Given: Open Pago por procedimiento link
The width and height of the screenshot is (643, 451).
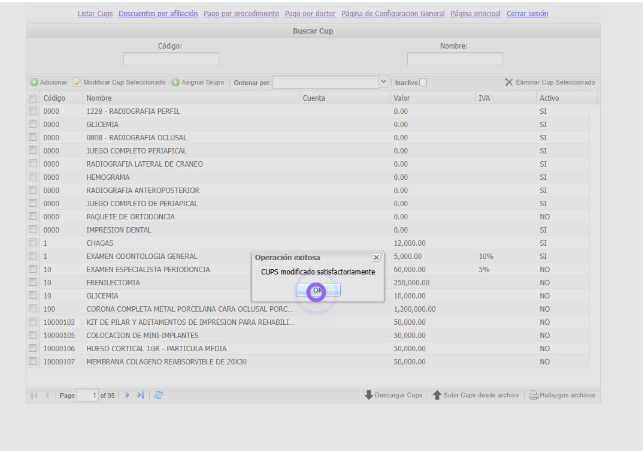Looking at the screenshot, I should [241, 14].
